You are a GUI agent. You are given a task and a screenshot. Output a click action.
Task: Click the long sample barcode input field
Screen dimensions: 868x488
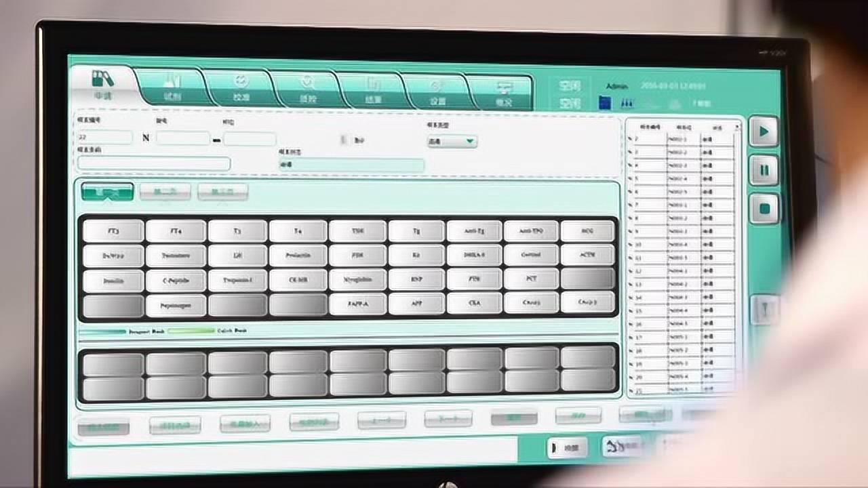click(x=154, y=163)
